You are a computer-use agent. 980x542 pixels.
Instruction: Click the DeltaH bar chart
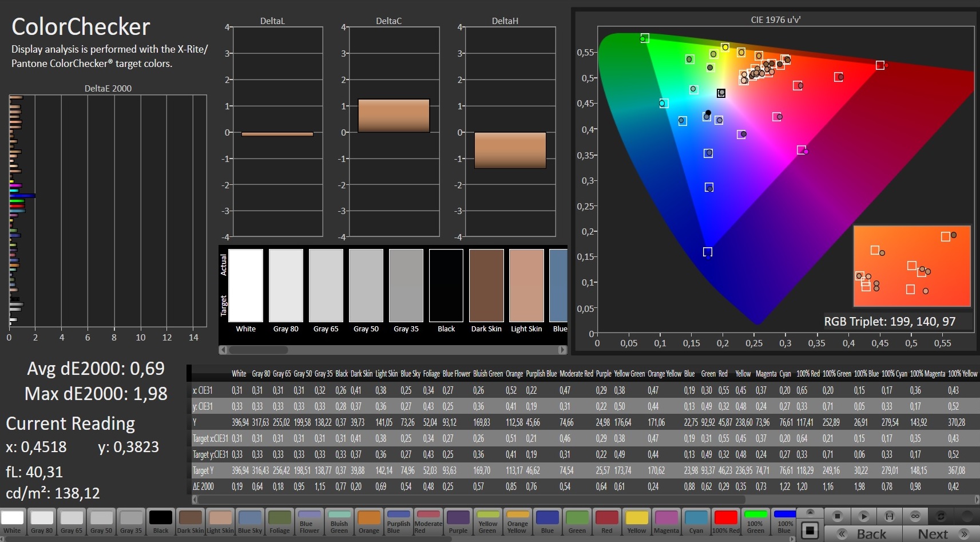click(x=510, y=132)
